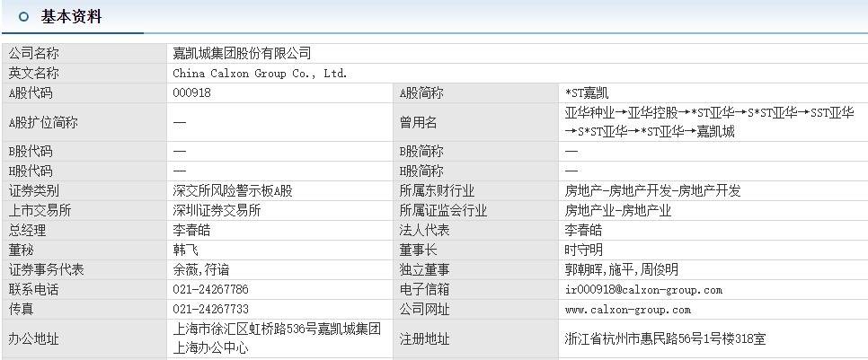Select fax number 021-24267733
Screen dimensions: 868x360
tap(211, 310)
